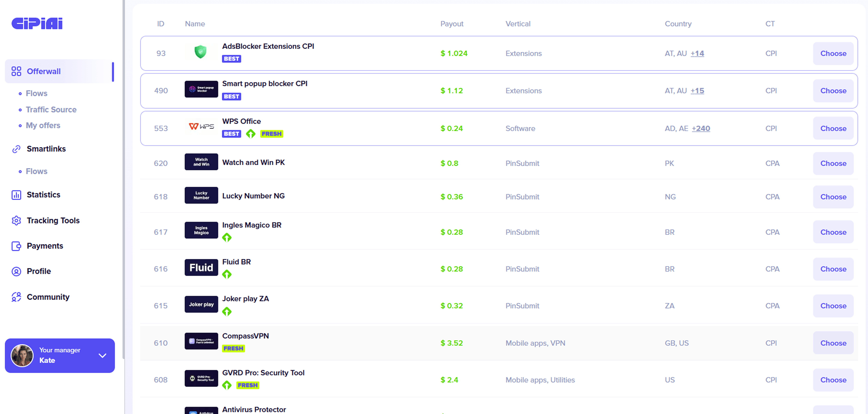The image size is (868, 414).
Task: Expand the Your manager Kate dropdown
Action: [x=102, y=355]
